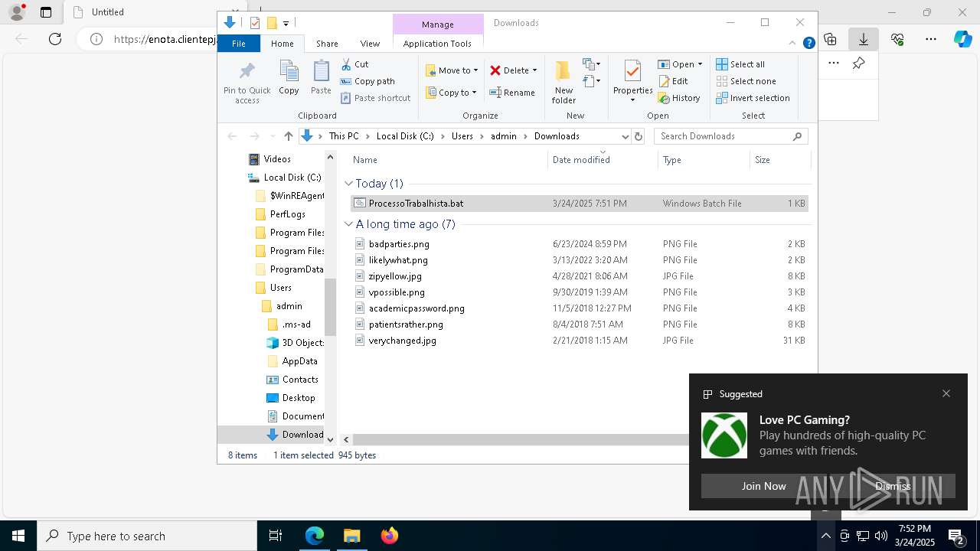980x551 pixels.
Task: Create a New folder
Action: [563, 82]
